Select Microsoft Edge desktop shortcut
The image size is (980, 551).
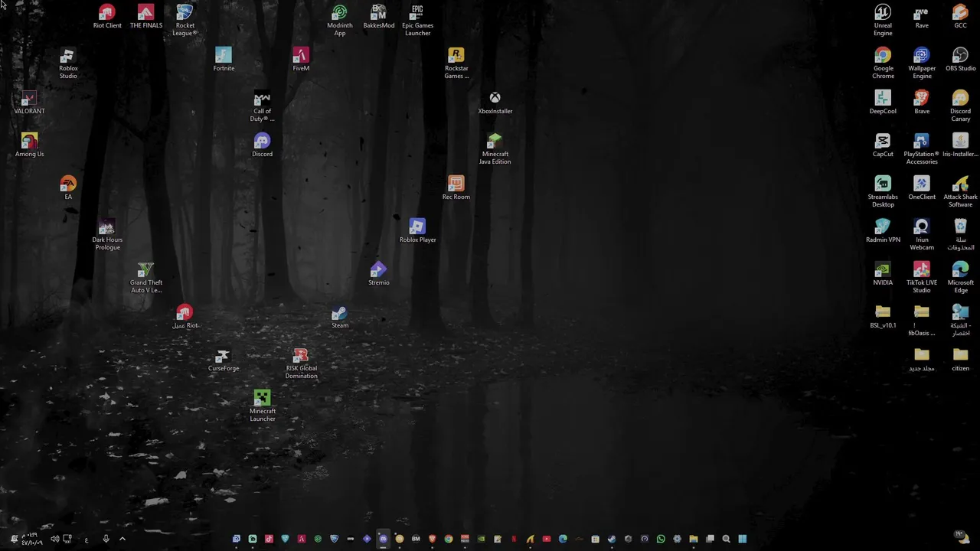(960, 278)
